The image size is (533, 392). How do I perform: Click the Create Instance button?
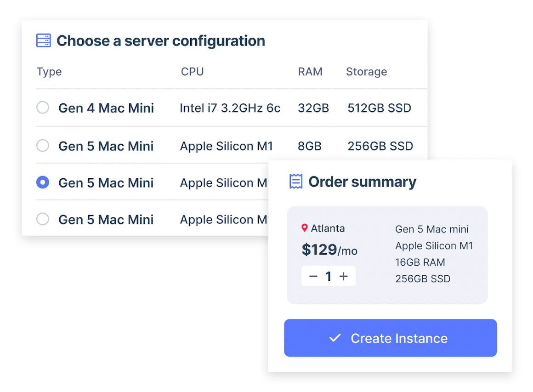(391, 338)
